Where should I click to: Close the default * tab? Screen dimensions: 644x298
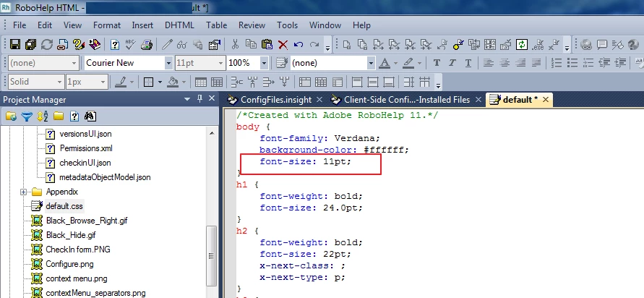546,100
